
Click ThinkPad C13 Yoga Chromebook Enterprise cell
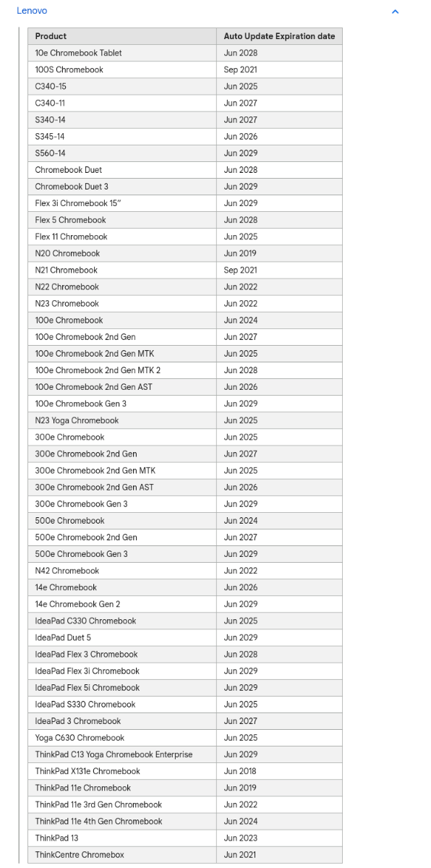click(121, 754)
